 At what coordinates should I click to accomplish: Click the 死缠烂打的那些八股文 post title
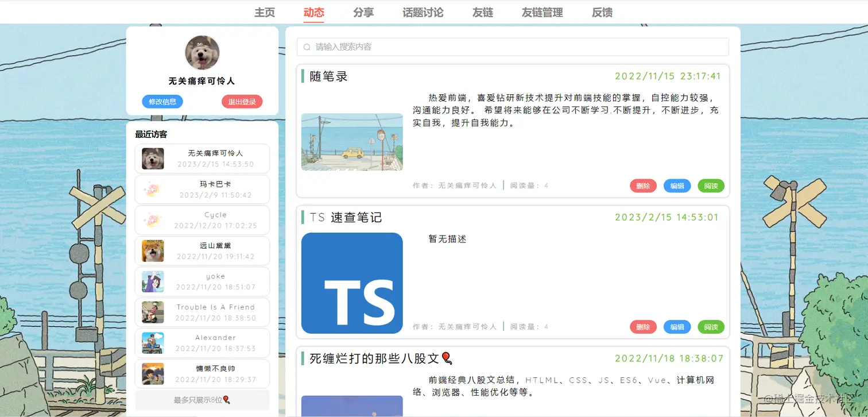(x=381, y=358)
